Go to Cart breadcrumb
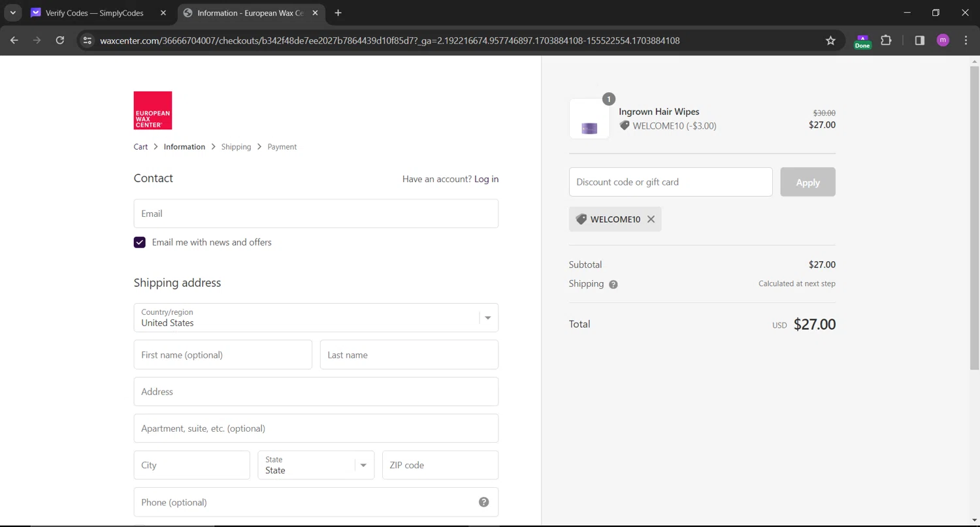The height and width of the screenshot is (527, 980). click(140, 147)
